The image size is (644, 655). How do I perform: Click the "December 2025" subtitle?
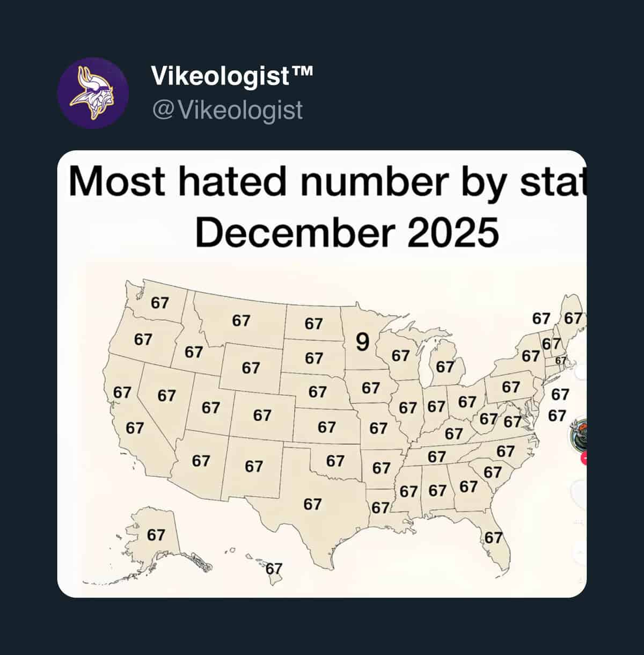(347, 232)
